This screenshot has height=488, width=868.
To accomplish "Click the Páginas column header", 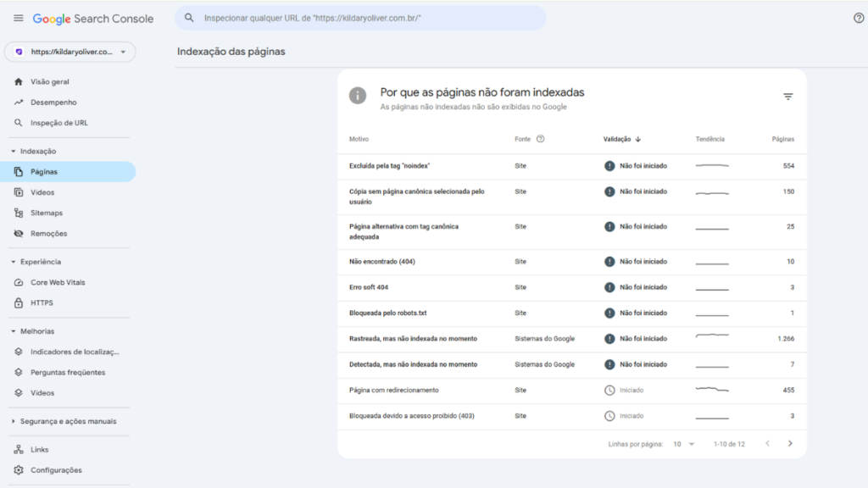I will point(782,139).
